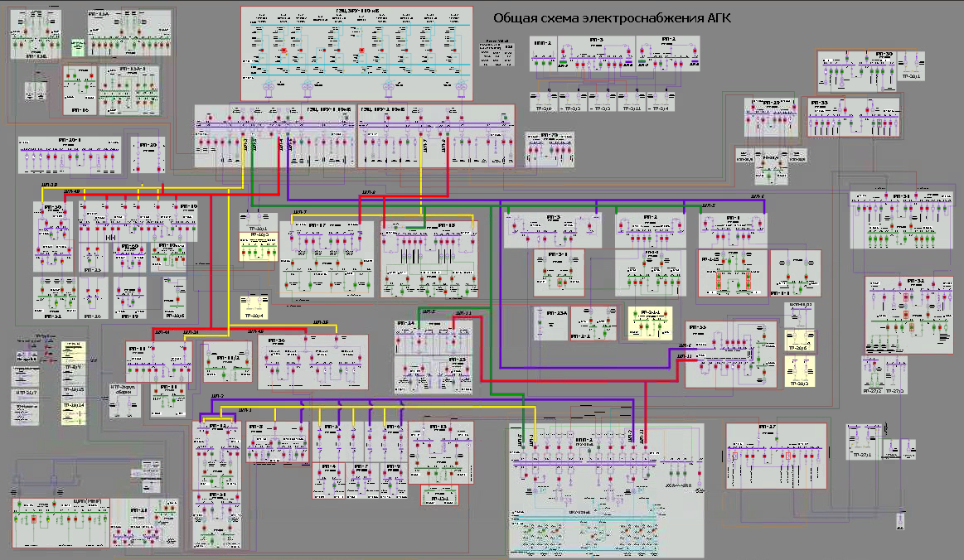Click the leftmost transformer symbol in ЗРУ-110 кВ

[x=269, y=88]
